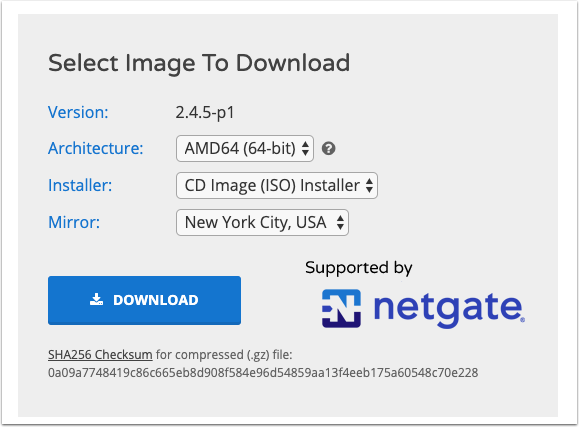Click the up-down arrows on Installer selector
579x427 pixels.
click(x=369, y=185)
